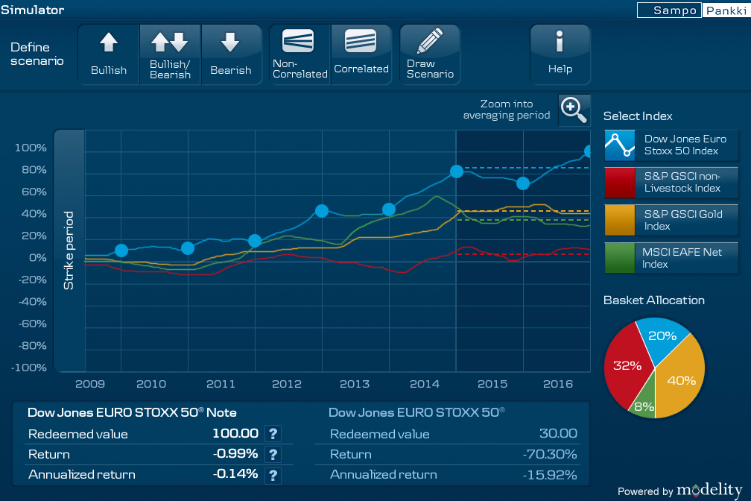Click the -70.30% return value
The height and width of the screenshot is (501, 751).
[550, 454]
